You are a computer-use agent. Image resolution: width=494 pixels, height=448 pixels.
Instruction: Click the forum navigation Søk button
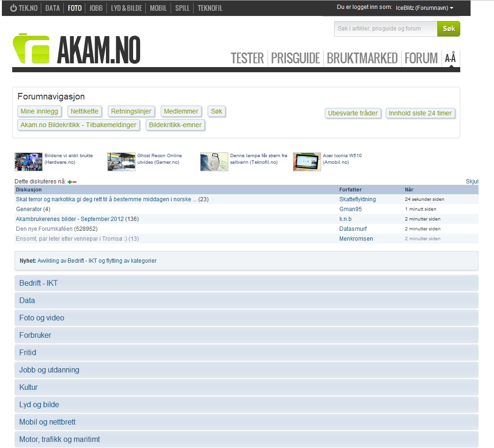[x=217, y=111]
